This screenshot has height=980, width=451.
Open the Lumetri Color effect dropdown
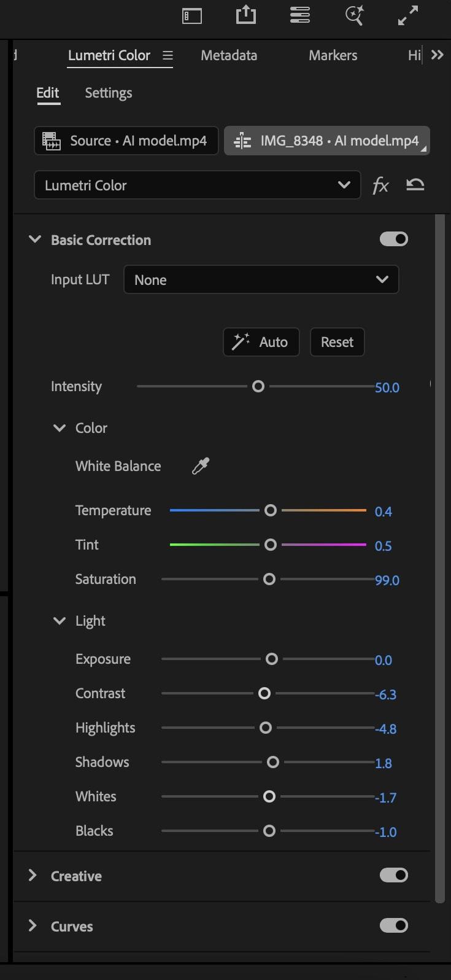(197, 185)
